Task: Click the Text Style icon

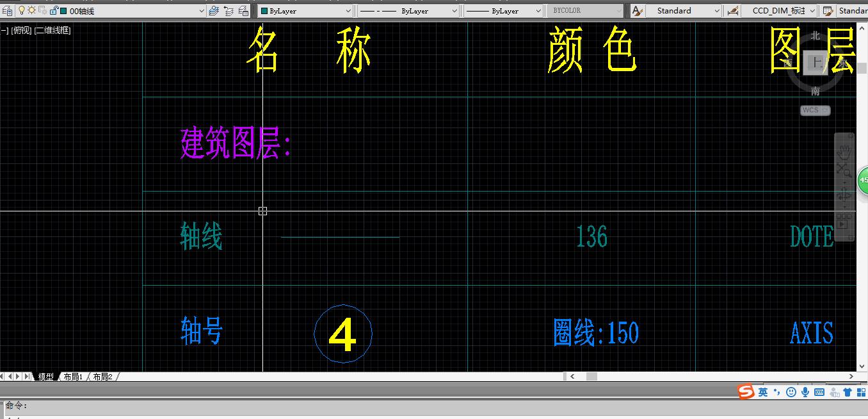Action: (x=637, y=11)
